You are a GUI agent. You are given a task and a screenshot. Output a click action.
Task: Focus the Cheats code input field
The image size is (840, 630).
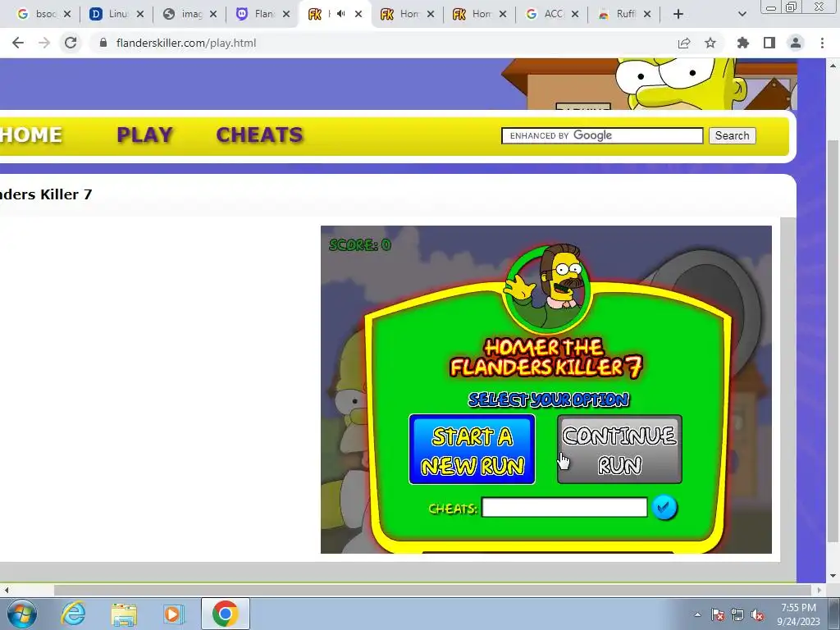tap(564, 507)
